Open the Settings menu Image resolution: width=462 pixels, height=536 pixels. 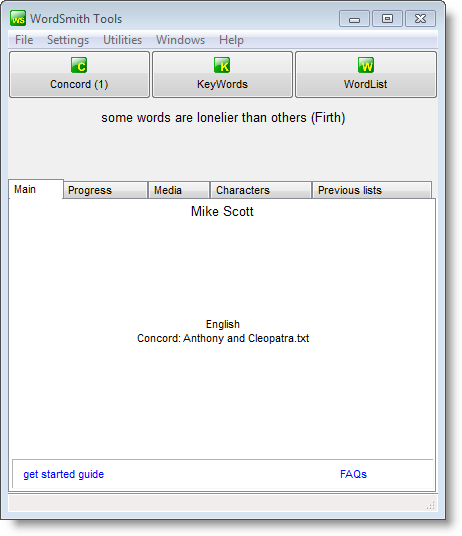[68, 40]
